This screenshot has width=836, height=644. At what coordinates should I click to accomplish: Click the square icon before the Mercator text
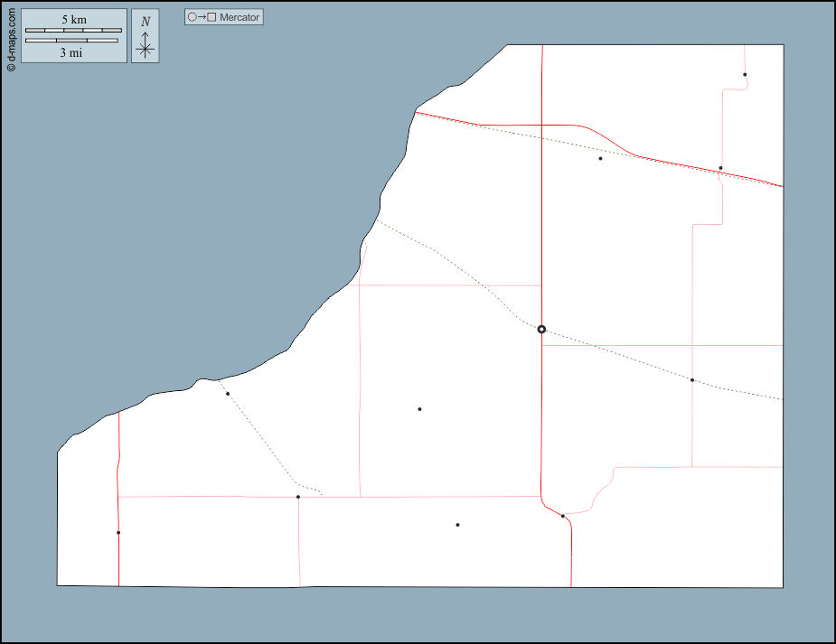[211, 17]
